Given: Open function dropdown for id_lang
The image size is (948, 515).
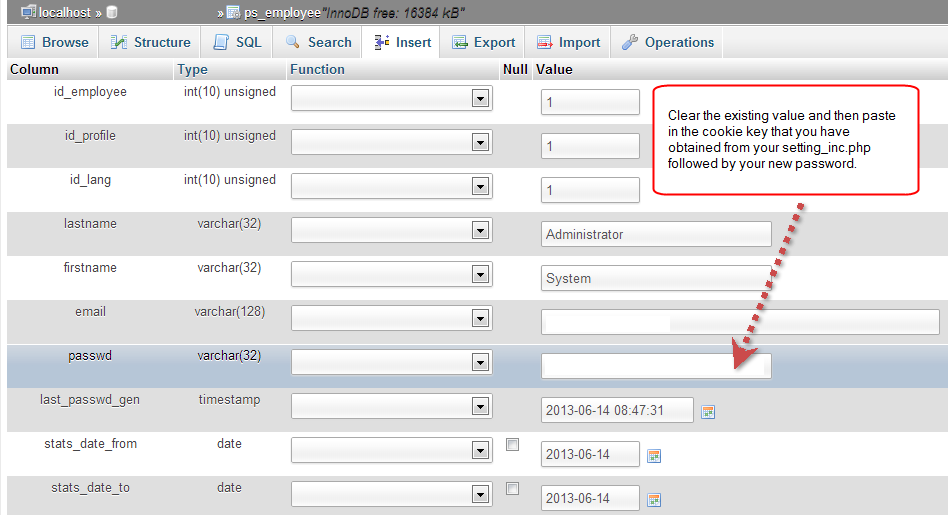Looking at the screenshot, I should coord(392,186).
